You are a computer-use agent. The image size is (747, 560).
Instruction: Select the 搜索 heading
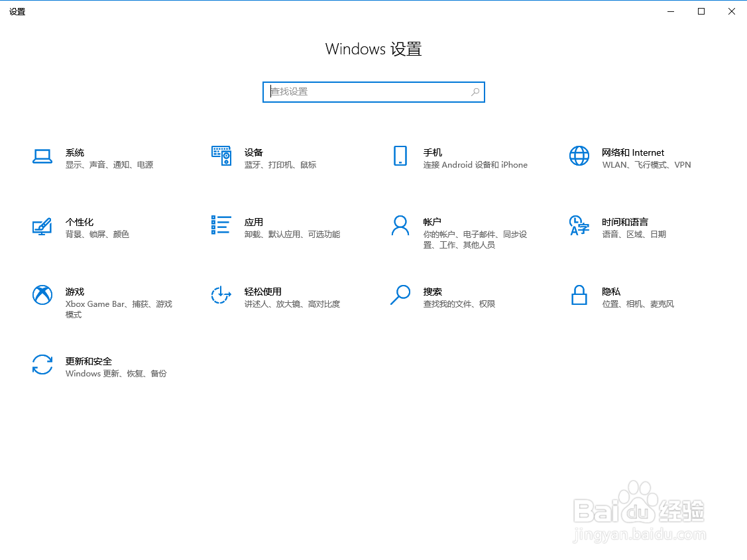[433, 292]
